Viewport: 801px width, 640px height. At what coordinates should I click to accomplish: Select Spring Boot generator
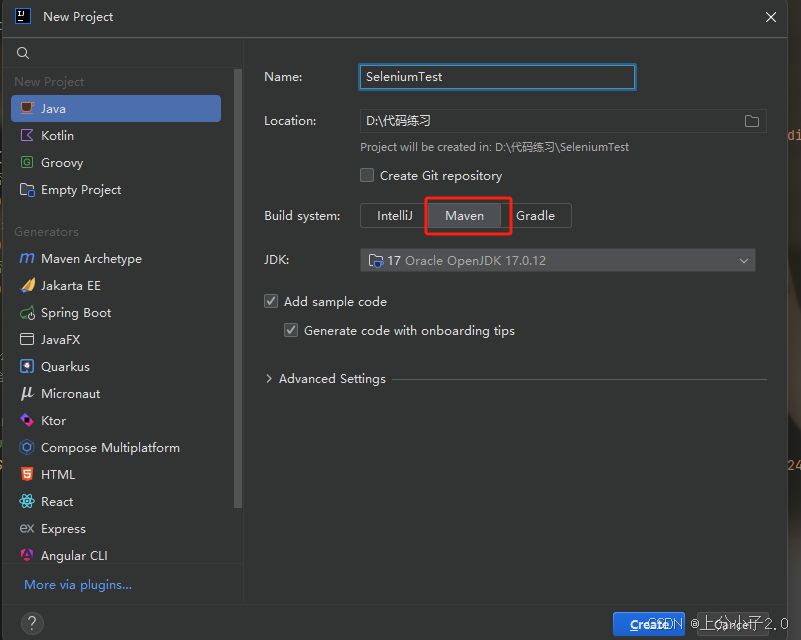click(x=116, y=313)
